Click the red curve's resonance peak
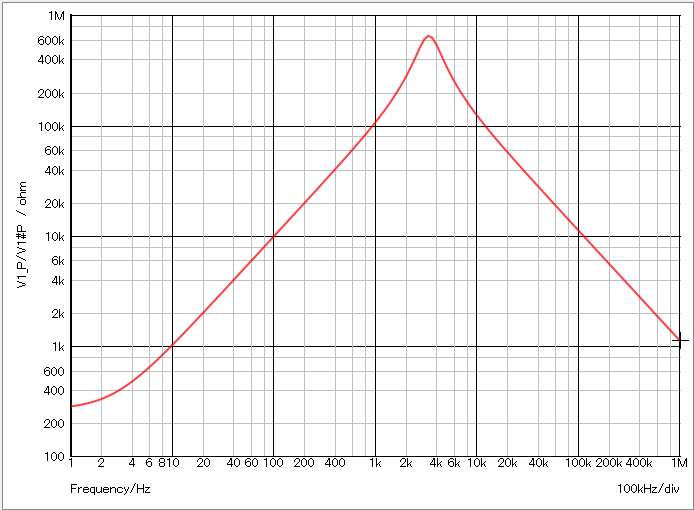The width and height of the screenshot is (694, 510). [x=428, y=36]
